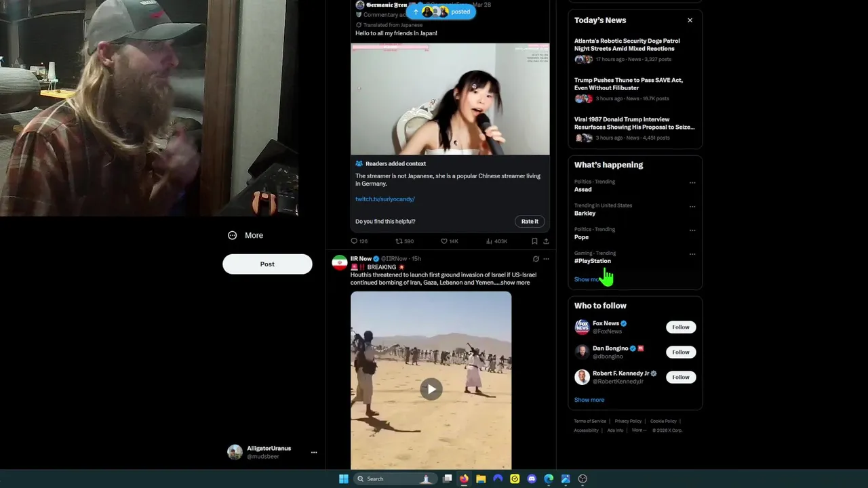Open AlligatorUranus profile avatar
This screenshot has height=488, width=868.
point(235,452)
